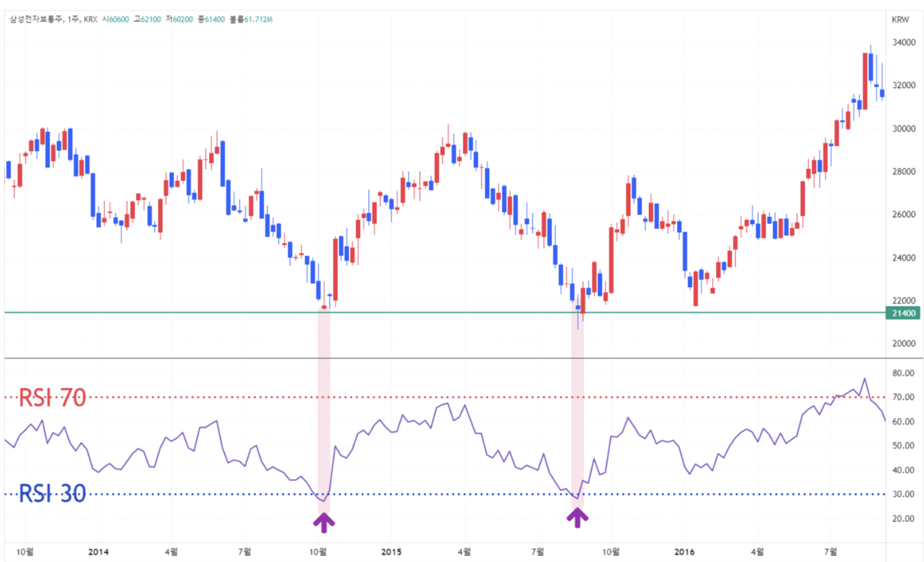Click the right purple arrow below RSI
This screenshot has width=924, height=562.
click(x=577, y=516)
